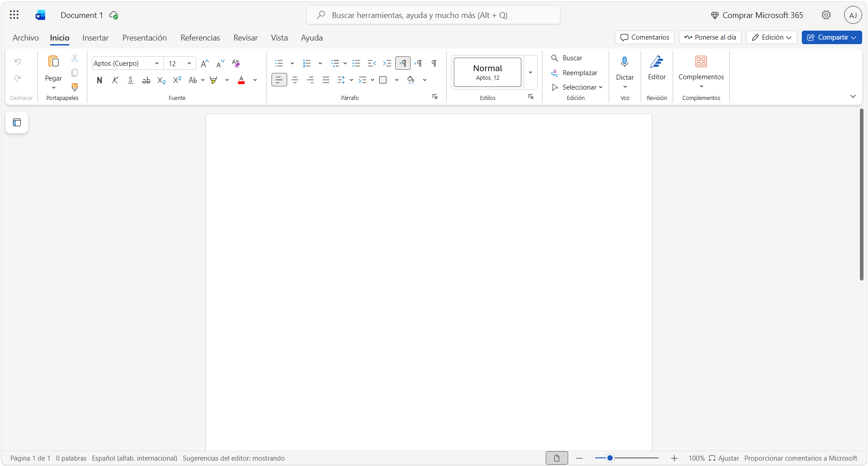Expand the font size 12 dropdown
The height and width of the screenshot is (466, 868).
[189, 63]
